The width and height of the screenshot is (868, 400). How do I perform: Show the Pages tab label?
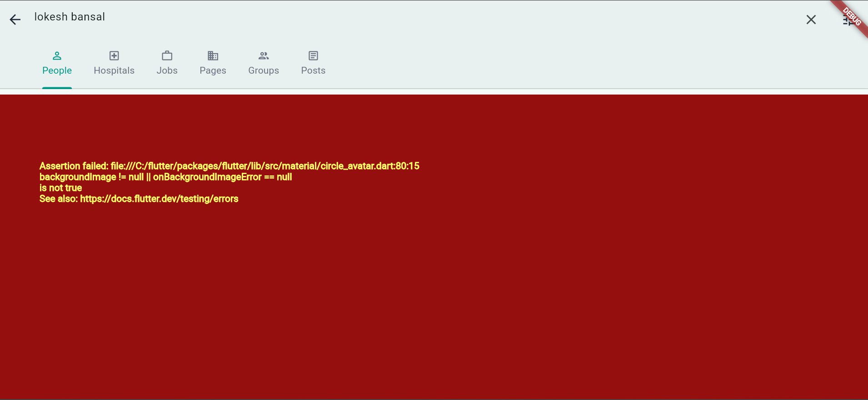coord(213,70)
